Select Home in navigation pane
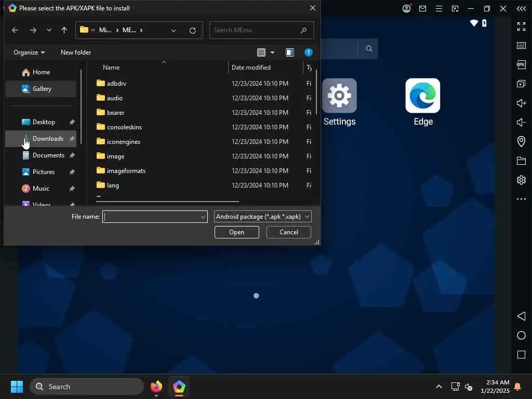 [x=41, y=72]
